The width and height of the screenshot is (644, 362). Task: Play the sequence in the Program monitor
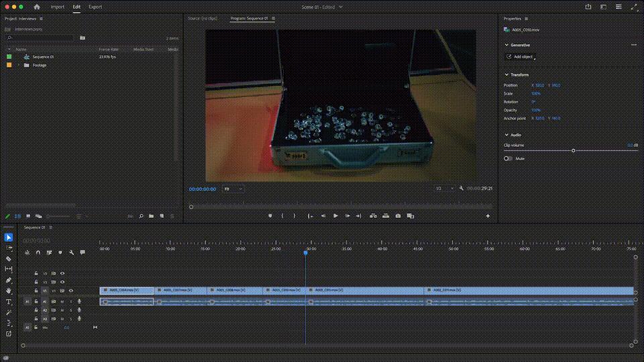[335, 216]
